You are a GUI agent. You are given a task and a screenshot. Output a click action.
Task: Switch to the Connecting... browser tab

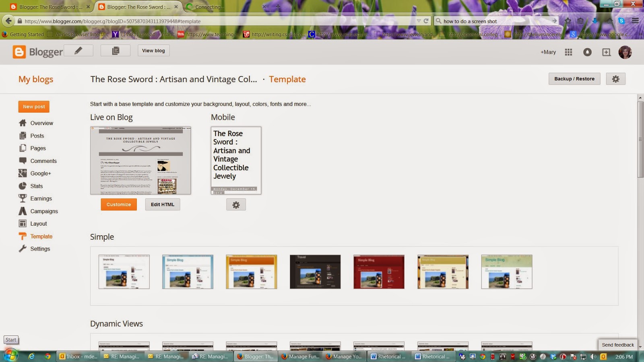(x=225, y=7)
